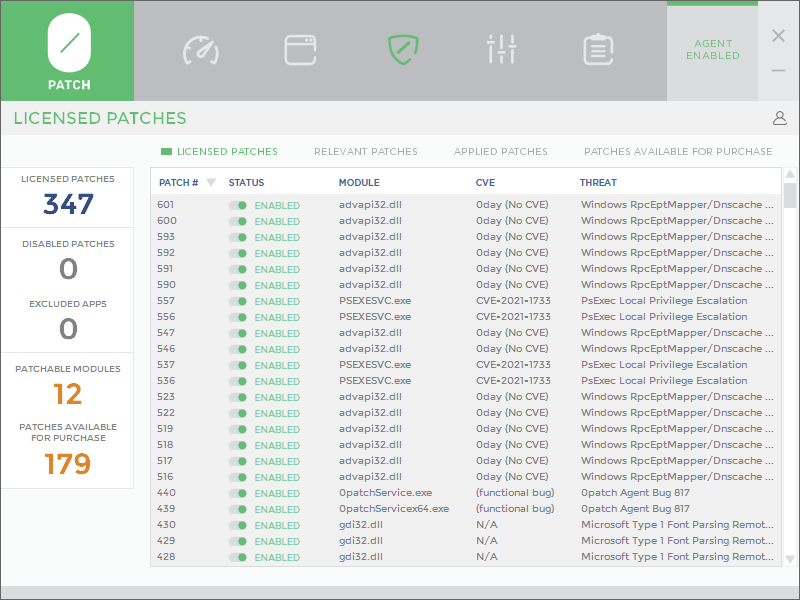Switch to LICENSED PATCHES tab
The width and height of the screenshot is (800, 600).
(x=219, y=152)
